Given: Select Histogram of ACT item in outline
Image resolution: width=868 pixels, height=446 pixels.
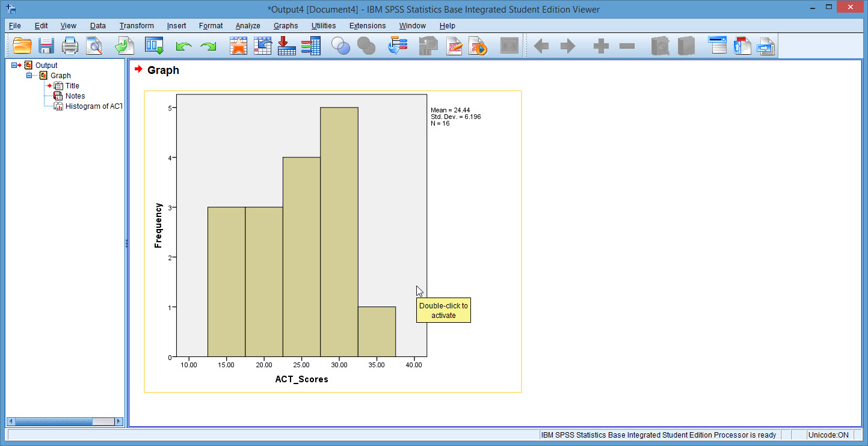Looking at the screenshot, I should pyautogui.click(x=94, y=106).
